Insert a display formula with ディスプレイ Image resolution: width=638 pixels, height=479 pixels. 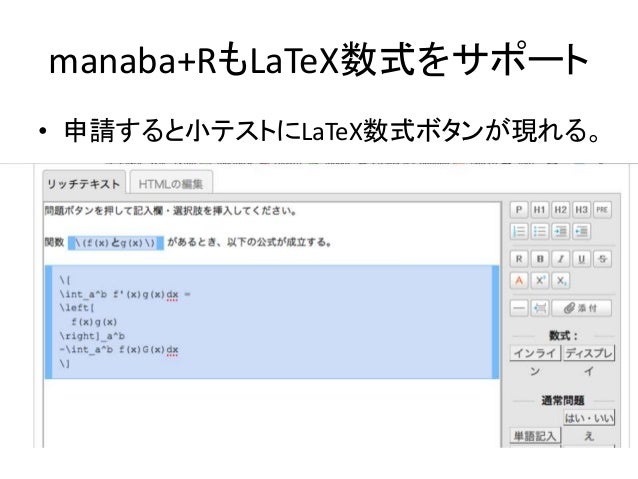pyautogui.click(x=589, y=353)
